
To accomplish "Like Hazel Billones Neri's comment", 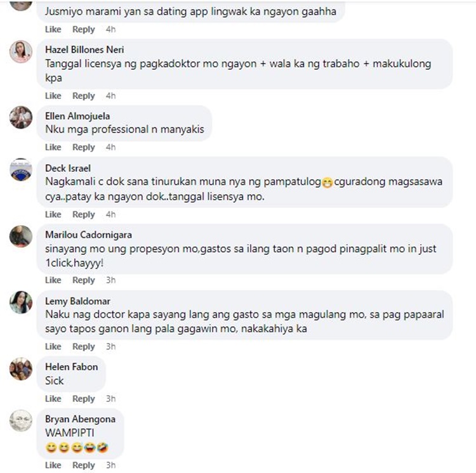I will [53, 96].
